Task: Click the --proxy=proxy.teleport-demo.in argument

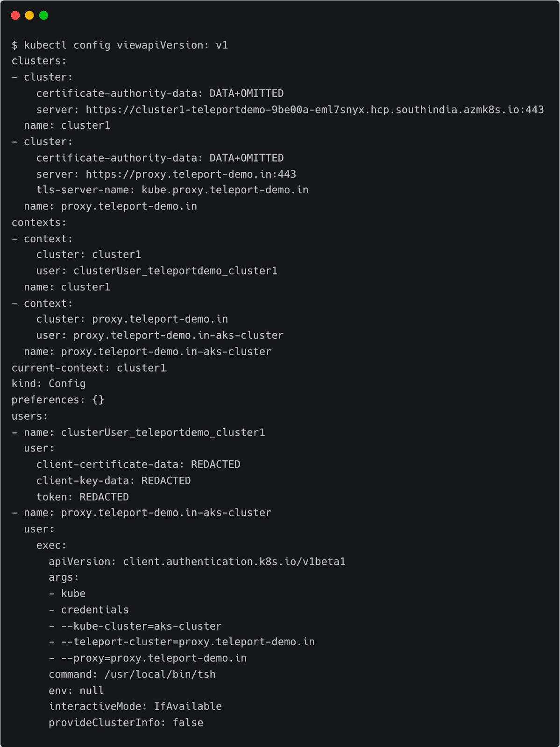Action: [x=154, y=658]
